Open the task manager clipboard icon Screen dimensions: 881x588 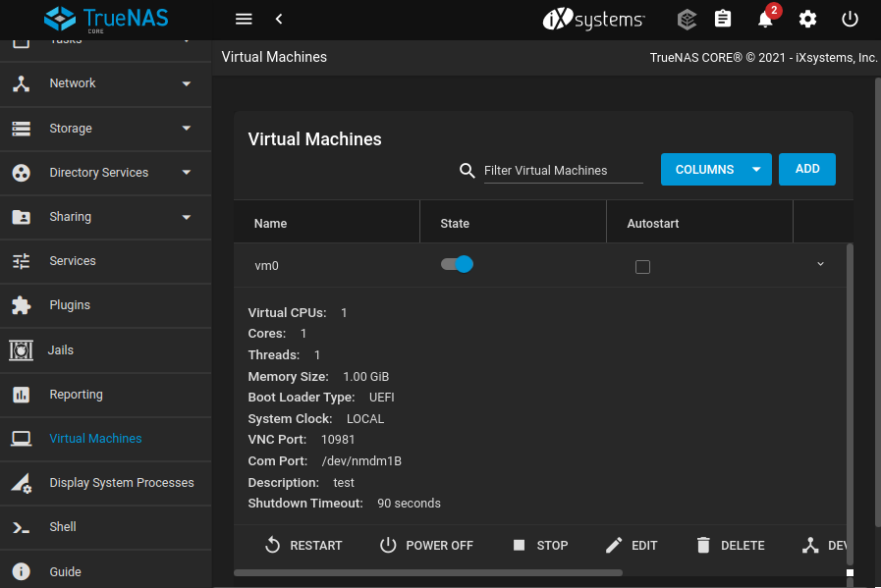point(723,19)
